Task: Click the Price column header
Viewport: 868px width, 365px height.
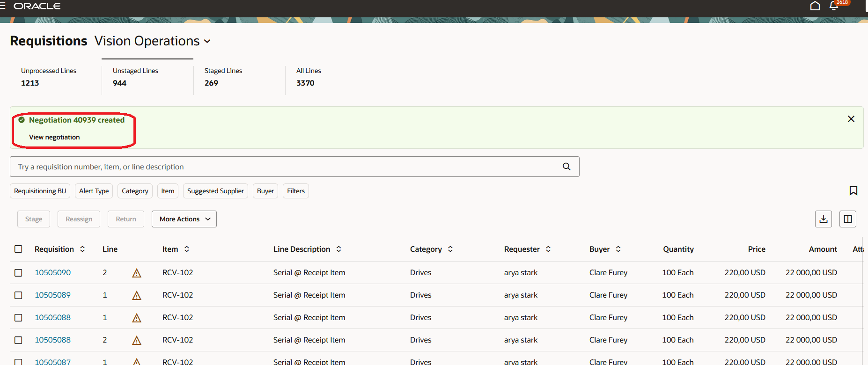Action: pos(757,249)
